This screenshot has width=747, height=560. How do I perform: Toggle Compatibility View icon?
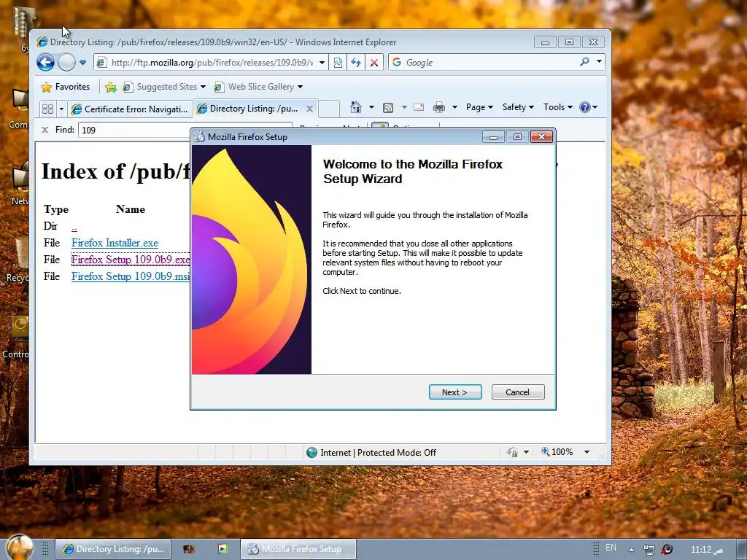point(338,63)
